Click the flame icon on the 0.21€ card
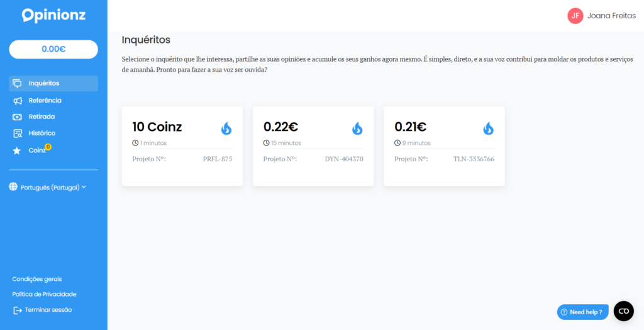This screenshot has width=644, height=330. pos(488,128)
